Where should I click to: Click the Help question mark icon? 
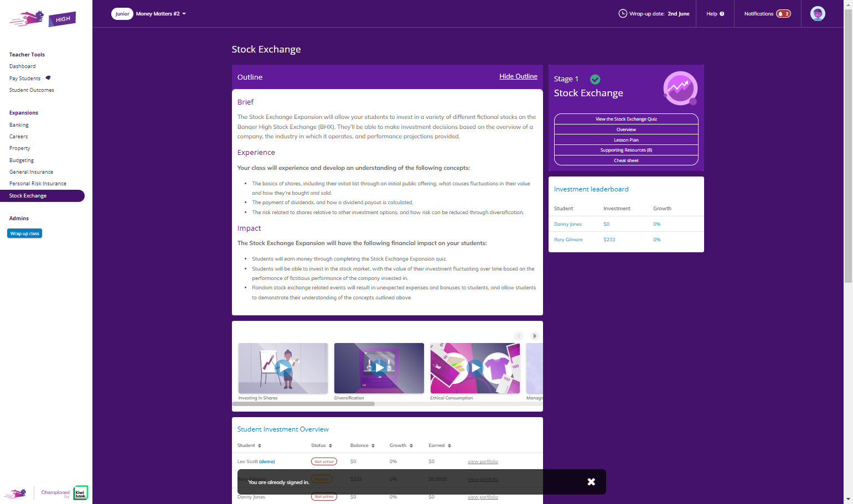[x=722, y=14]
